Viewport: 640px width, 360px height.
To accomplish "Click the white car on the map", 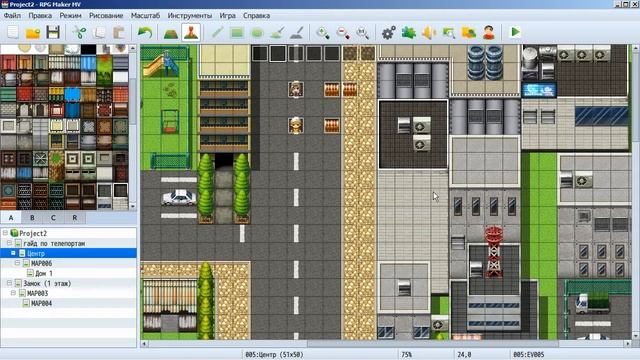I will pyautogui.click(x=179, y=198).
